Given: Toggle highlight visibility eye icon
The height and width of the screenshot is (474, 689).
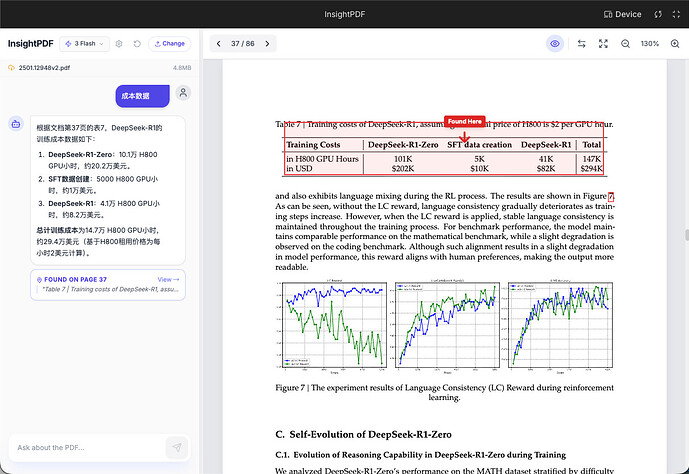Looking at the screenshot, I should [x=555, y=43].
